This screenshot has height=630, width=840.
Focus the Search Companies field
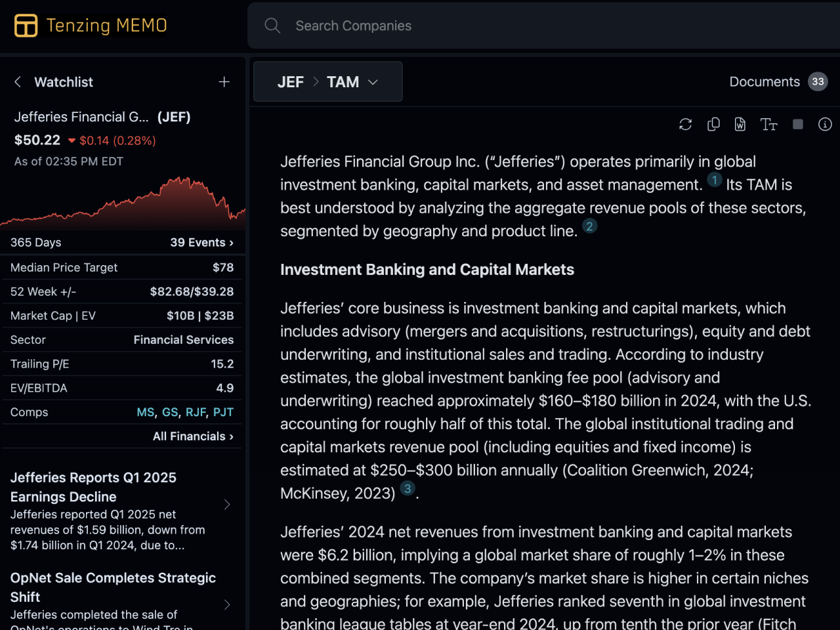[x=543, y=26]
